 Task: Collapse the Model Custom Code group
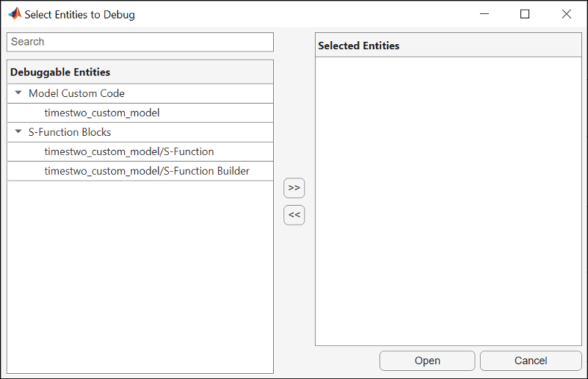point(18,93)
